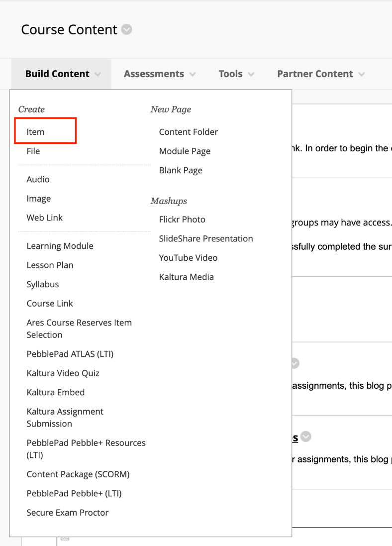Add a Content Folder page

(x=189, y=132)
